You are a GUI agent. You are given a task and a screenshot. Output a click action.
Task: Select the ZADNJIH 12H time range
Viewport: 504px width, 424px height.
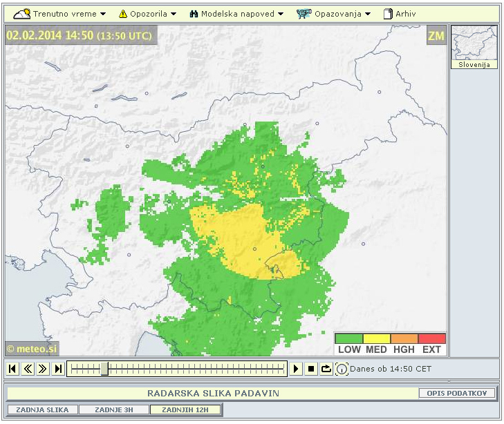(x=185, y=409)
